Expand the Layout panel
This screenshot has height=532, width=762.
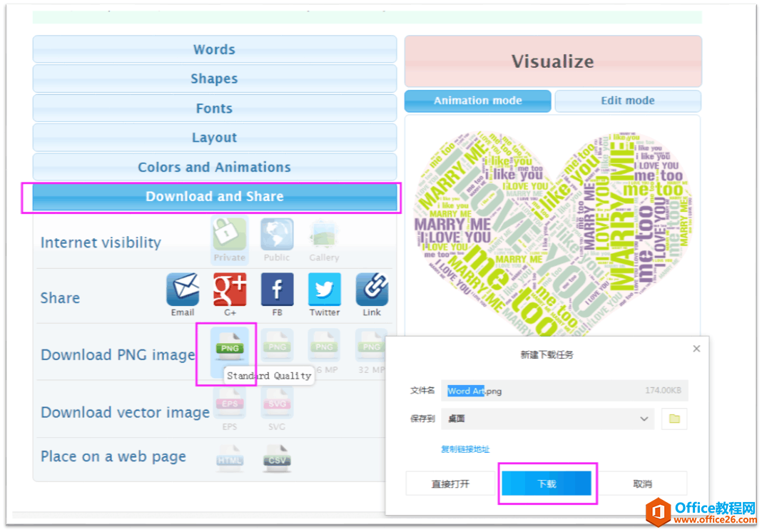coord(214,138)
